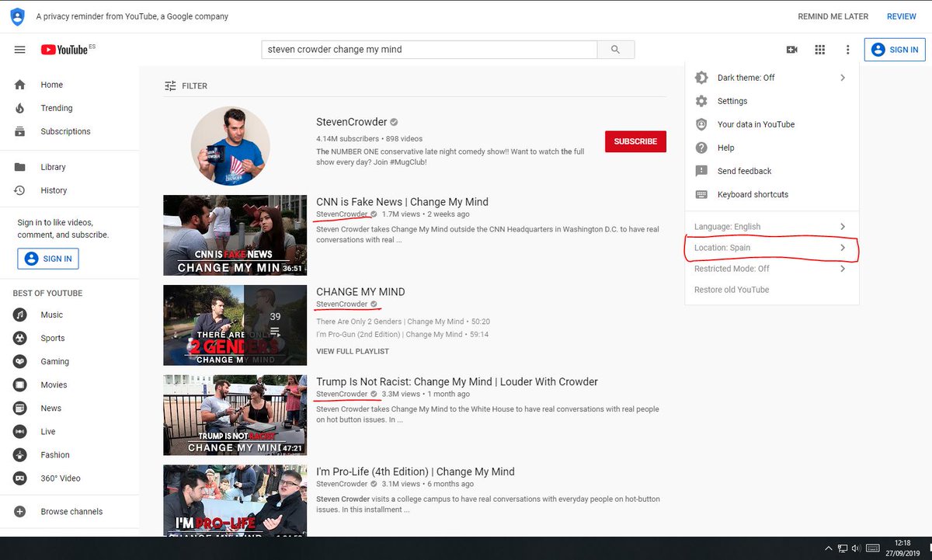Click SIGN IN button in top bar

tap(895, 50)
